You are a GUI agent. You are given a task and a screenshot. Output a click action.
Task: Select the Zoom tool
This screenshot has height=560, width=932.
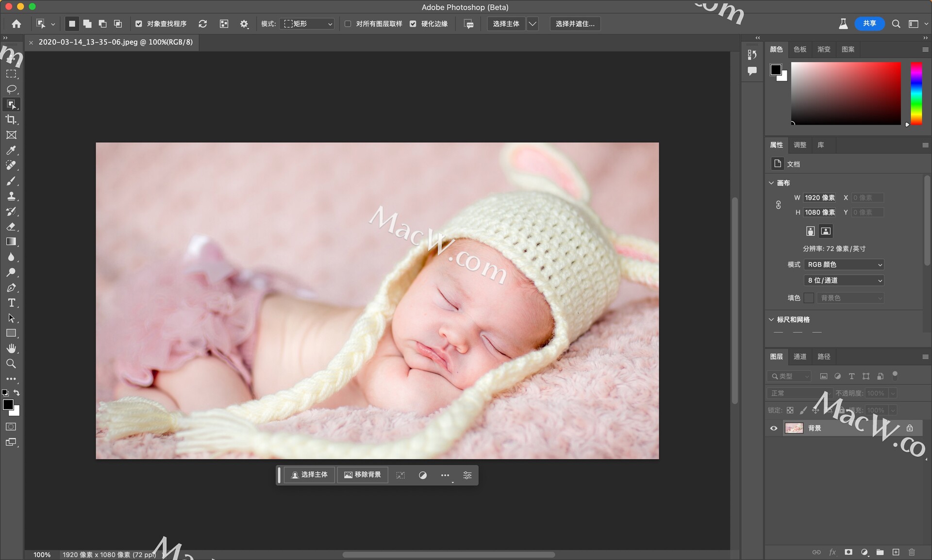pos(12,364)
